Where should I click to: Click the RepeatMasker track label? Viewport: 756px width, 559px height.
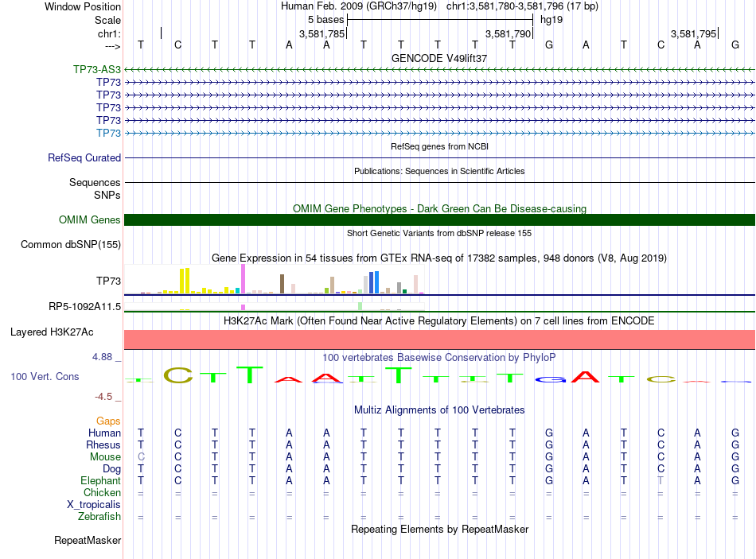pyautogui.click(x=88, y=540)
